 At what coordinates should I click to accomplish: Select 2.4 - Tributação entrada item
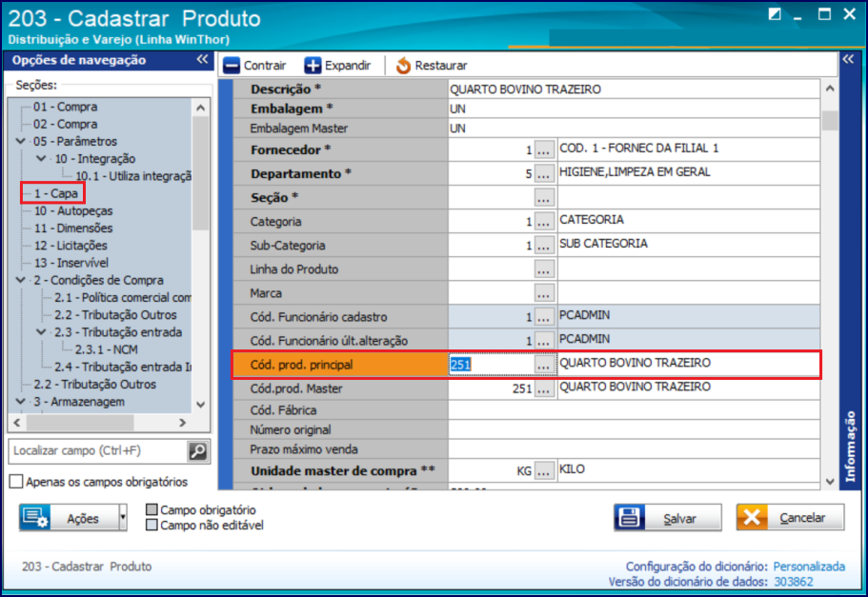[122, 367]
